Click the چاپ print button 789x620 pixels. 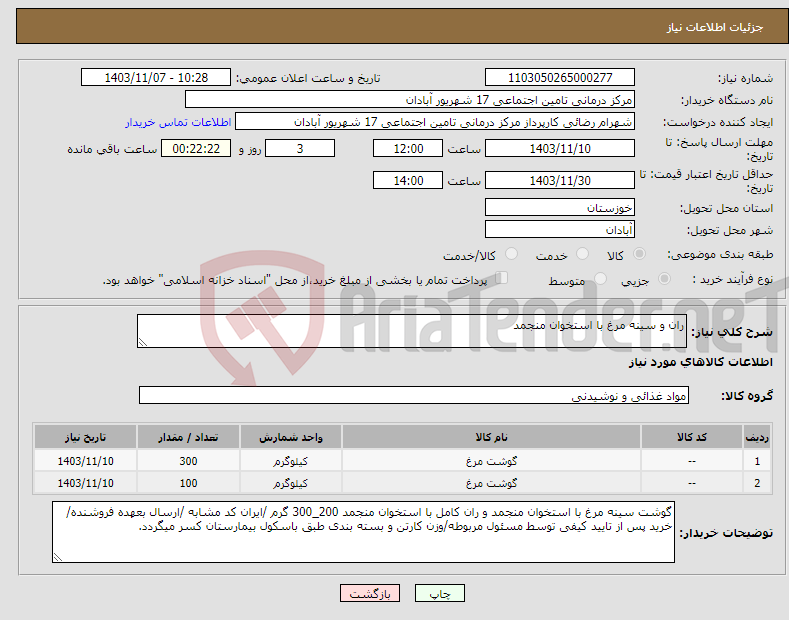[x=440, y=593]
